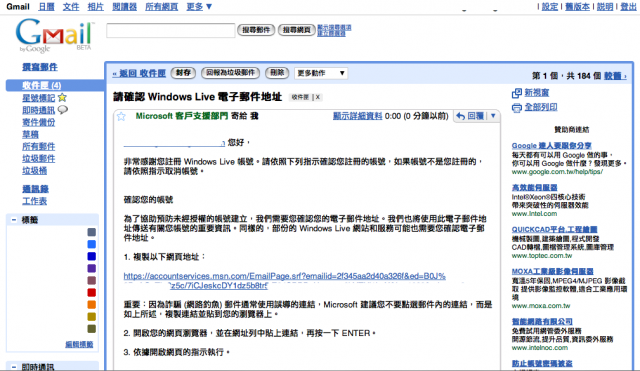640x371 pixels.
Task: Open 收件匣 (4) in the sidebar
Action: click(42, 85)
